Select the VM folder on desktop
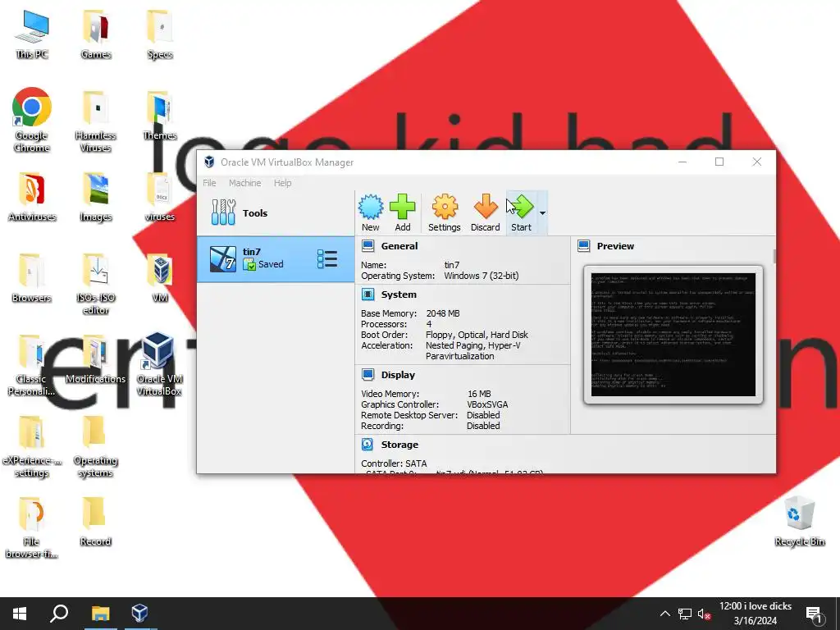The image size is (840, 630). [160, 278]
